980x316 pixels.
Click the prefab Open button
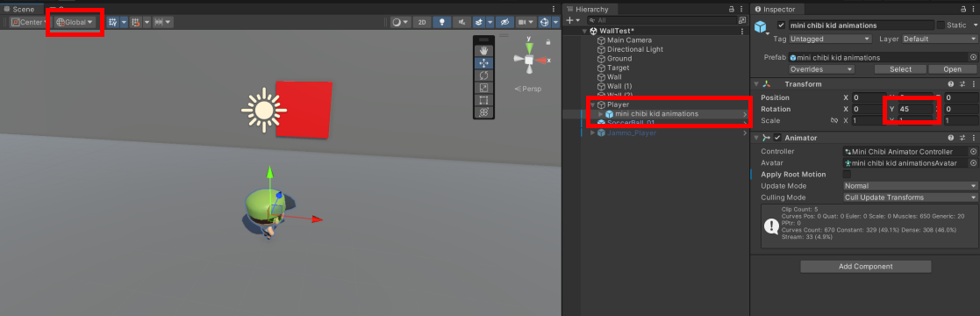(953, 68)
